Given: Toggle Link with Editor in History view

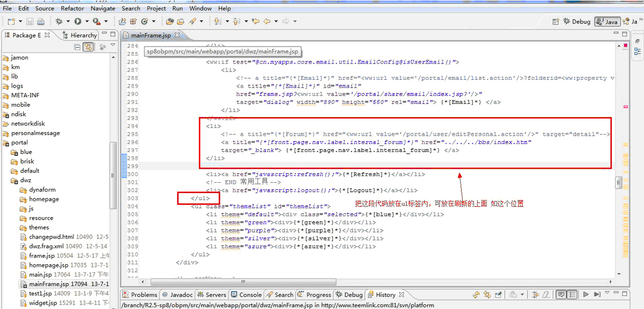Looking at the screenshot, I should (487, 294).
